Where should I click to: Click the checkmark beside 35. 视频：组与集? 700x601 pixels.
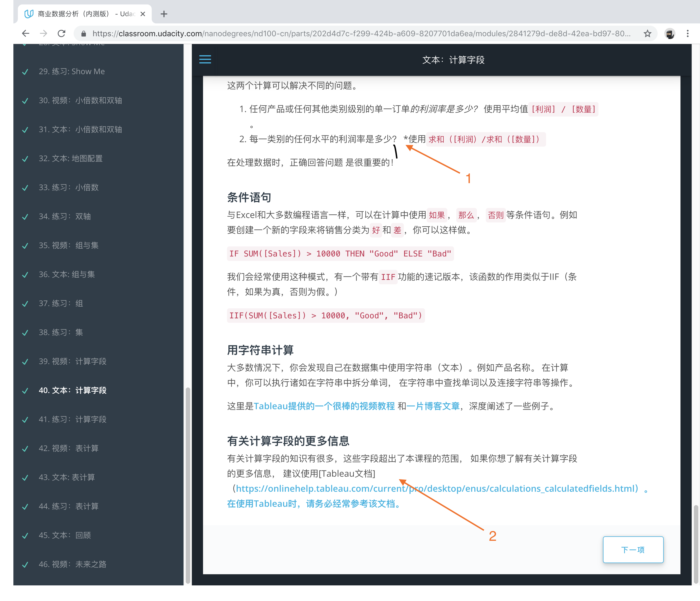click(25, 246)
